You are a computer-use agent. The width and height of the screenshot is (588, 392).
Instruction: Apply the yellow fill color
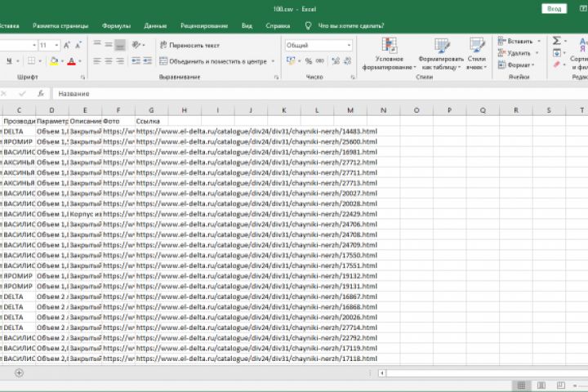(54, 61)
